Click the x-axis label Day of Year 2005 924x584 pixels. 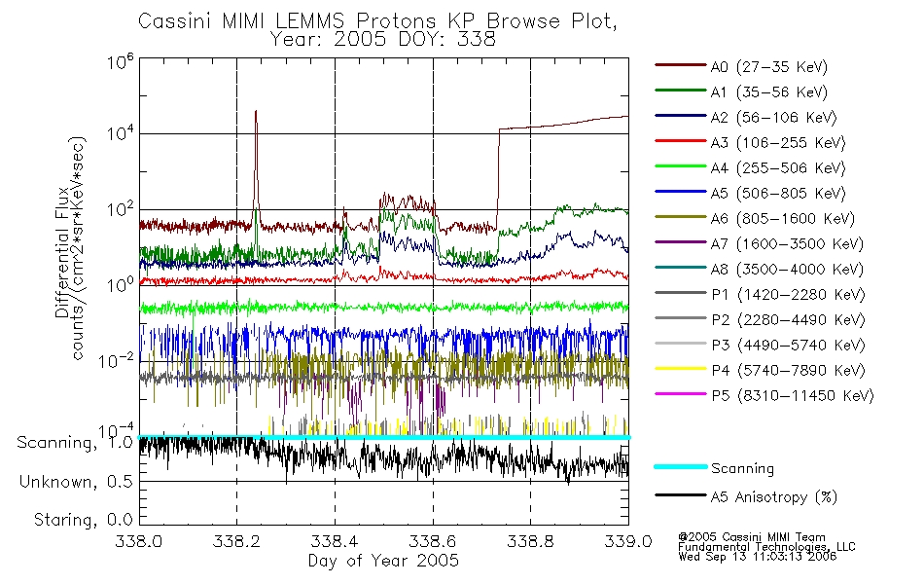[383, 561]
